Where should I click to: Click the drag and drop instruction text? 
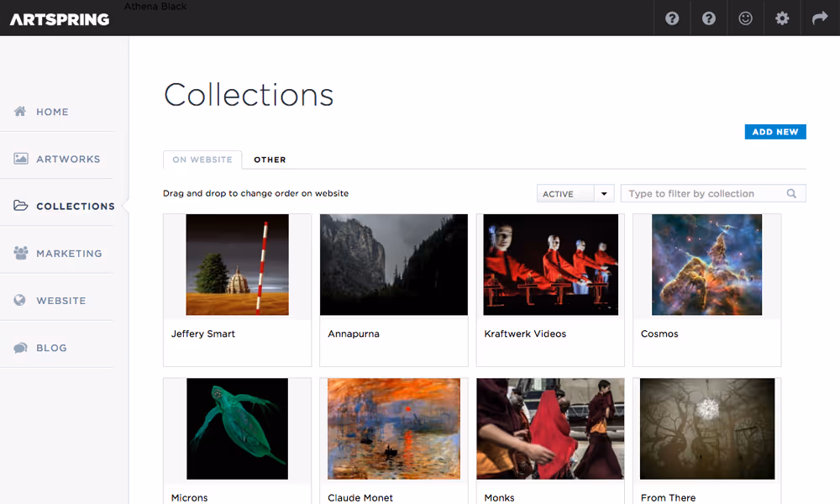(x=255, y=193)
